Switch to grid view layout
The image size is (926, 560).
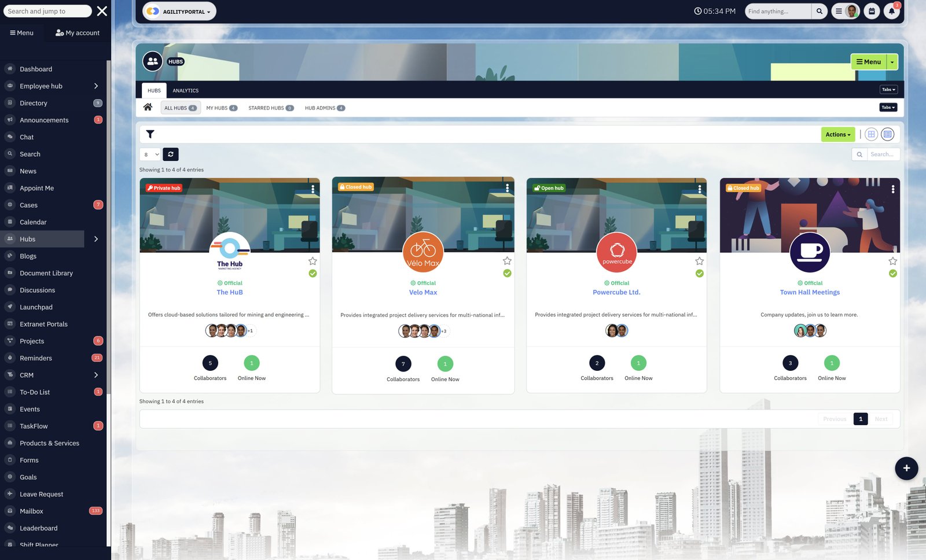point(871,134)
